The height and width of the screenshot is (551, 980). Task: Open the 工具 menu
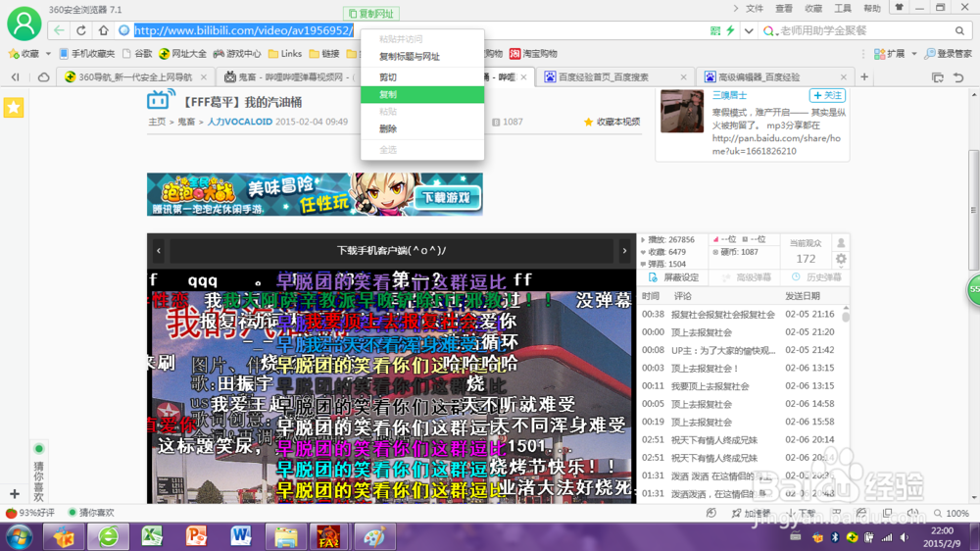point(843,8)
